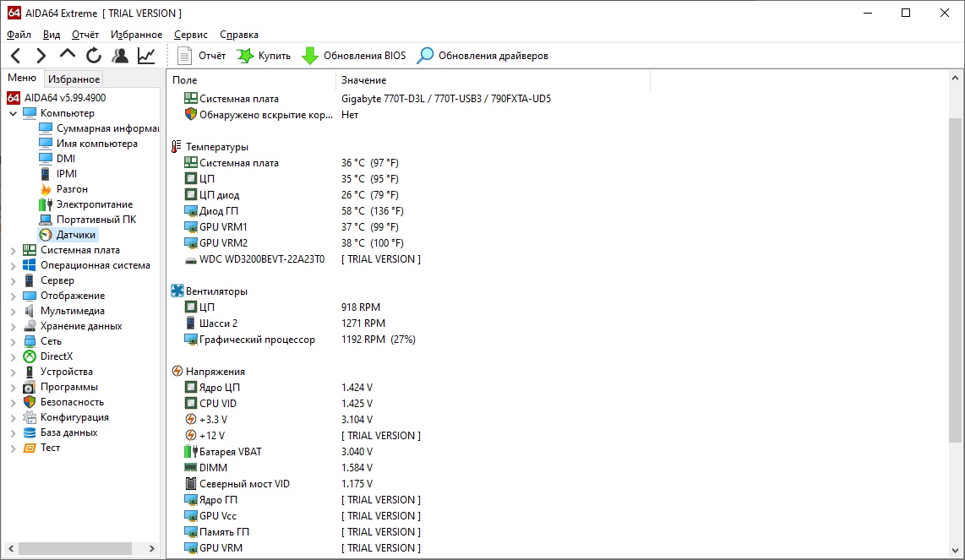Expand the Операционная система tree node
The height and width of the screenshot is (560, 965).
[x=13, y=265]
